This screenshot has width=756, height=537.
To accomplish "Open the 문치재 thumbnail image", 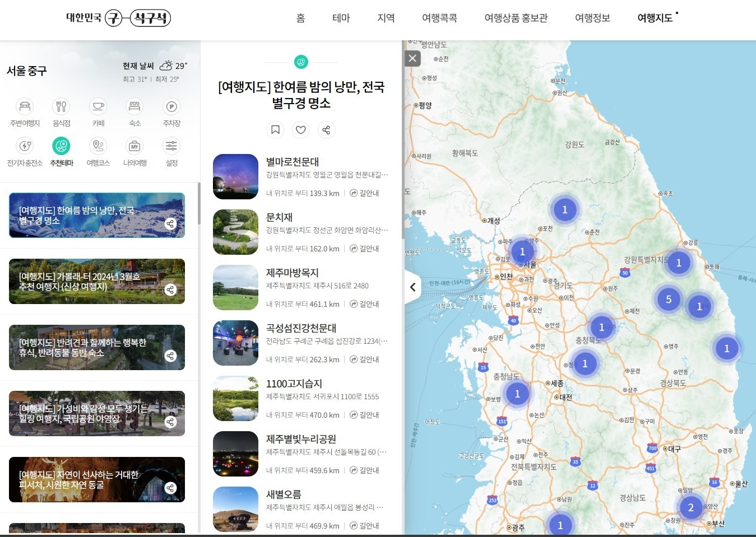I will pos(235,232).
